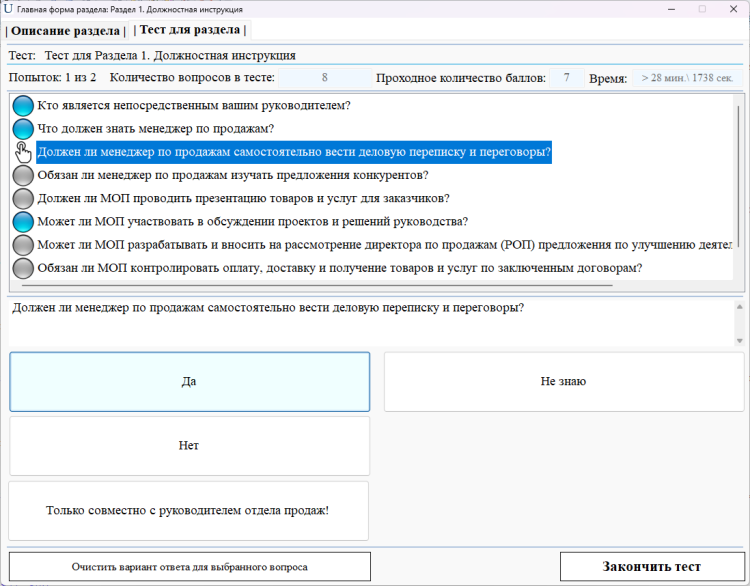The image size is (750, 586).
Task: Click gray circle beside competitors' offers question
Action: 23,175
